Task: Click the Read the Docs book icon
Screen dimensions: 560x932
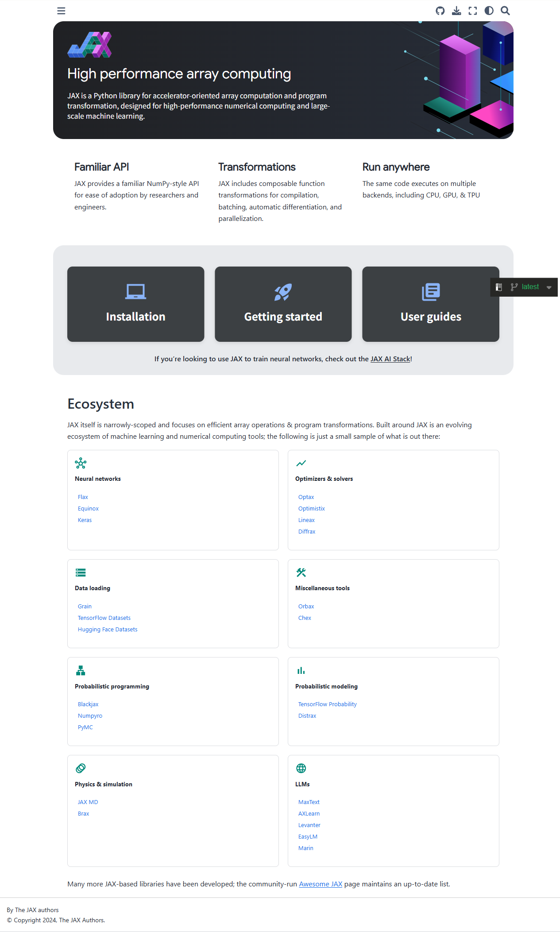Action: 499,287
